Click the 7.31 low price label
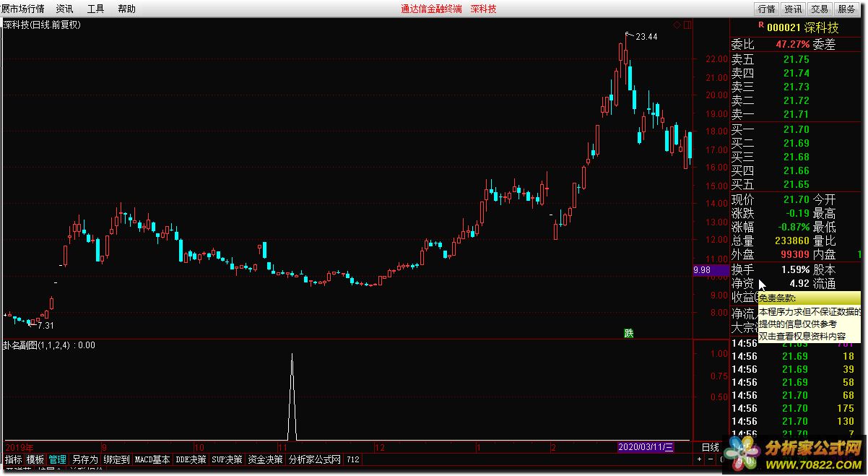The width and height of the screenshot is (868, 476). tap(46, 326)
